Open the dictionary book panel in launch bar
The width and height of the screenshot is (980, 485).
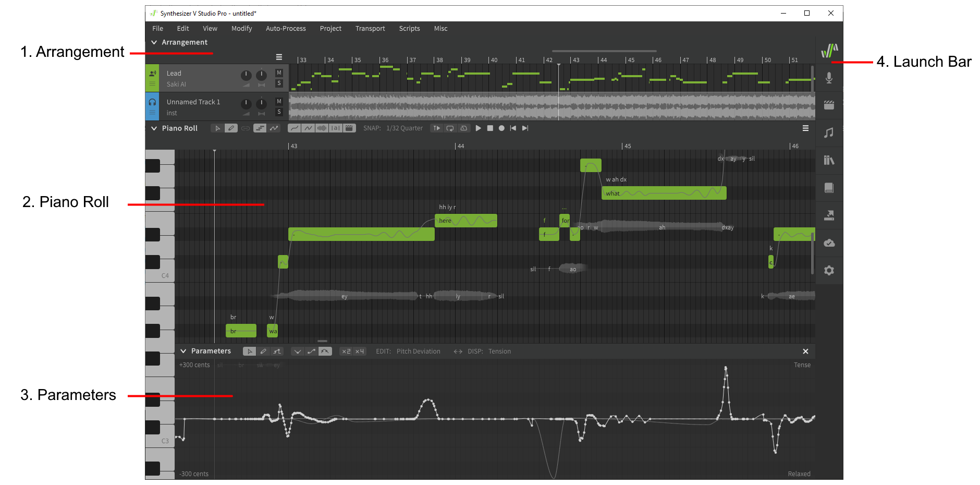[829, 188]
